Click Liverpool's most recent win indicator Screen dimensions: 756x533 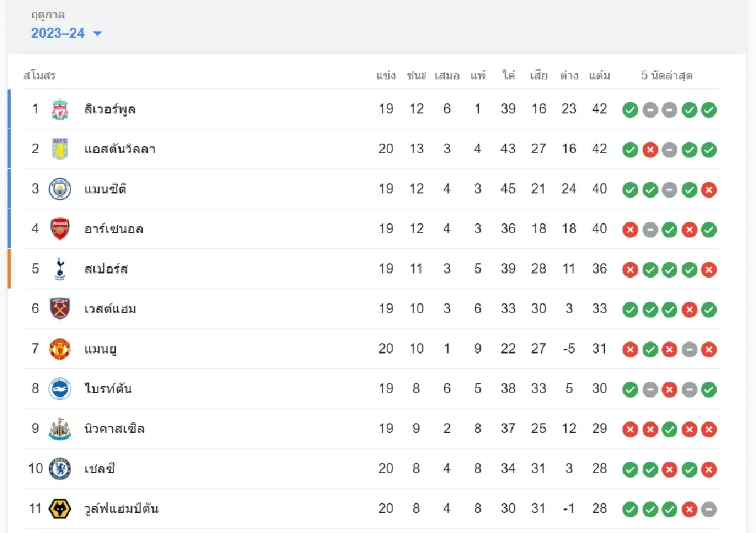709,110
